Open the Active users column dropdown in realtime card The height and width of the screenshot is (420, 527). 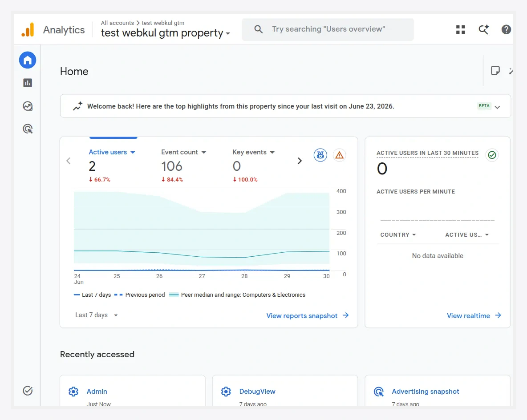pos(467,235)
